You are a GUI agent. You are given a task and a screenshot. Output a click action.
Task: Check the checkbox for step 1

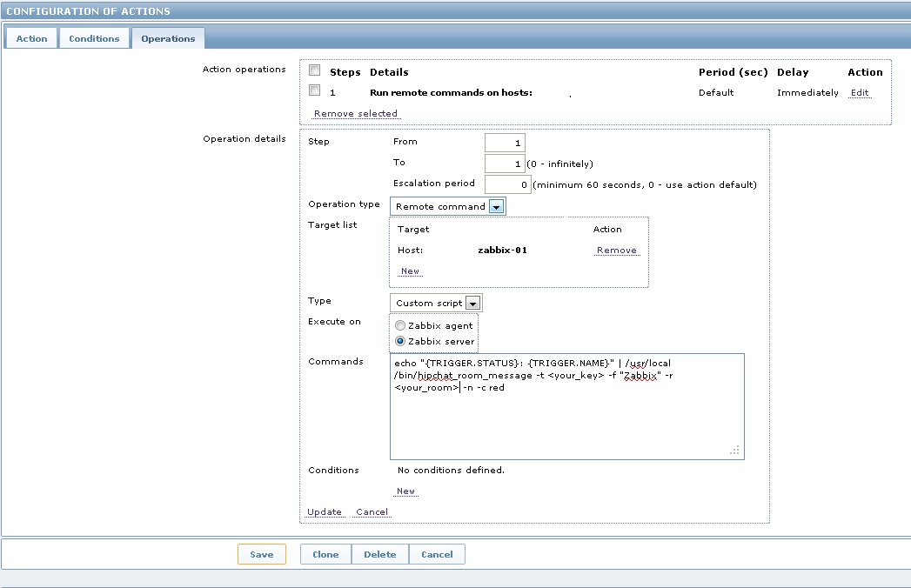pos(316,90)
